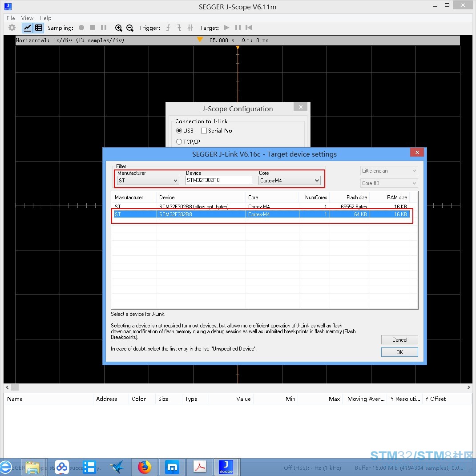Open the Help menu
The width and height of the screenshot is (476, 476).
45,18
